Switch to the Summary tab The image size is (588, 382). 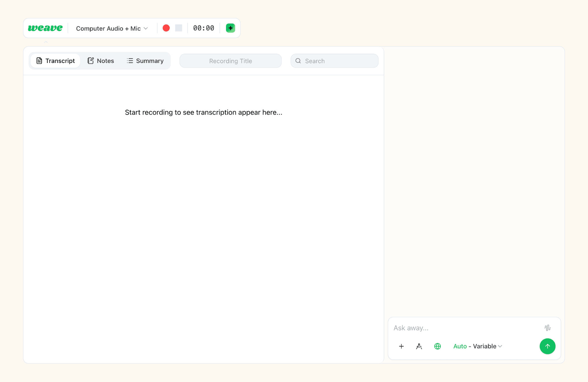145,61
